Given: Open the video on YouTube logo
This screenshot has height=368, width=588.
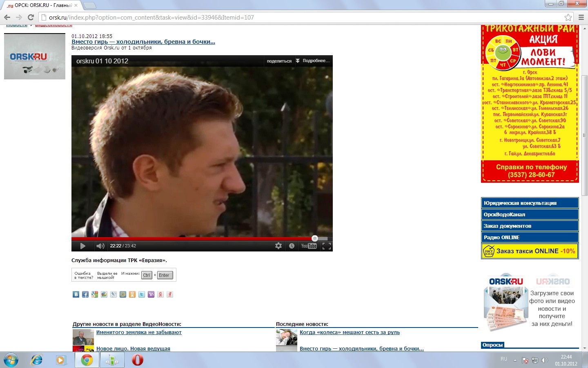Looking at the screenshot, I should click(x=309, y=246).
